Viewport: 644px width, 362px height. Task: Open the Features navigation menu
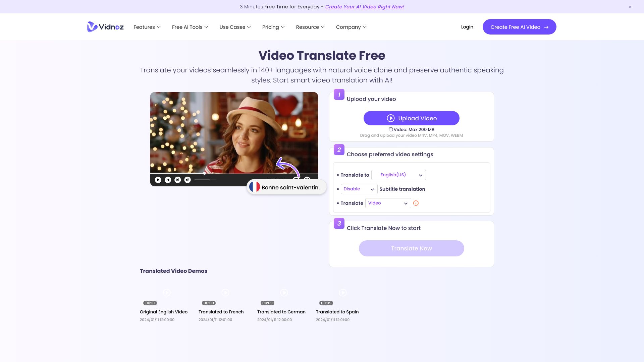coord(147,27)
